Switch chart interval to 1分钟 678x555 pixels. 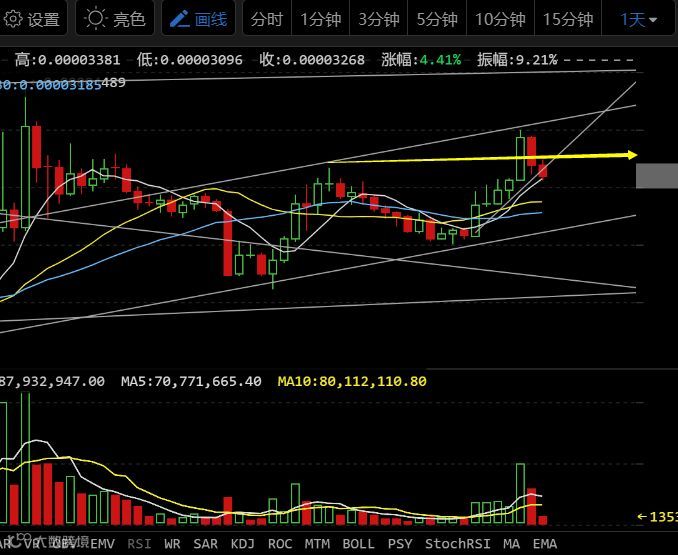tap(320, 19)
